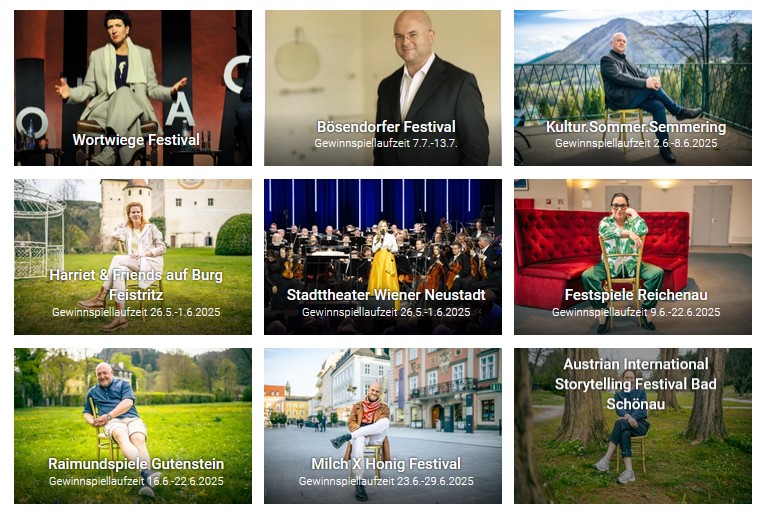Open the Raimundspiele Gutenstein tile
Image resolution: width=760 pixels, height=513 pixels.
click(x=133, y=426)
